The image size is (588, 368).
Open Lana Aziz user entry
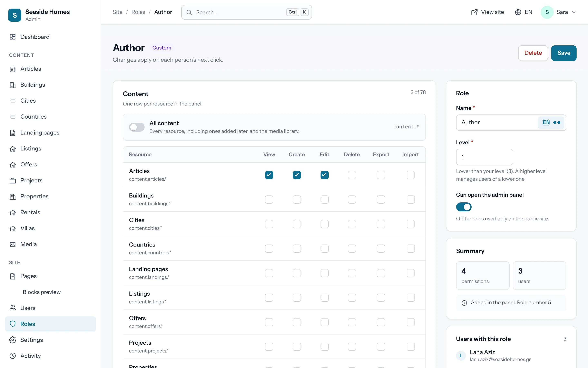511,356
